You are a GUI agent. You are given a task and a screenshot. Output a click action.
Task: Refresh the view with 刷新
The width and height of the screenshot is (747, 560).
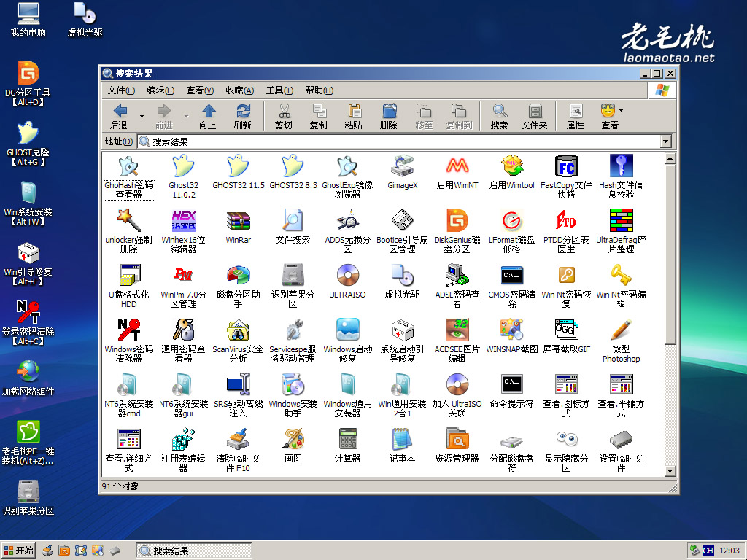tap(243, 117)
